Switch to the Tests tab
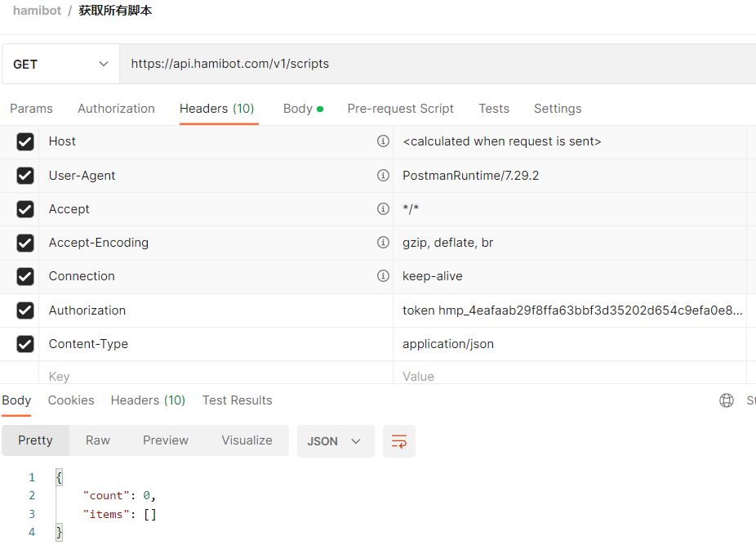The width and height of the screenshot is (756, 554). tap(493, 108)
